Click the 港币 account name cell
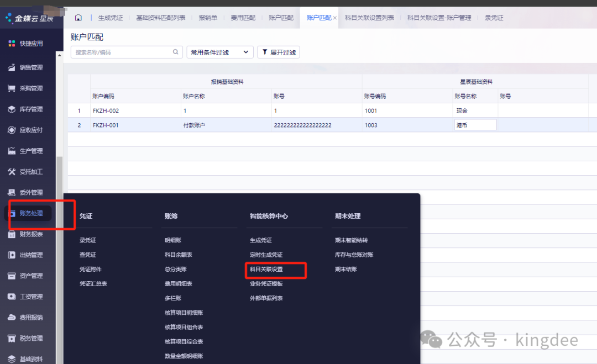Viewport: 597px width, 364px height. tap(475, 125)
